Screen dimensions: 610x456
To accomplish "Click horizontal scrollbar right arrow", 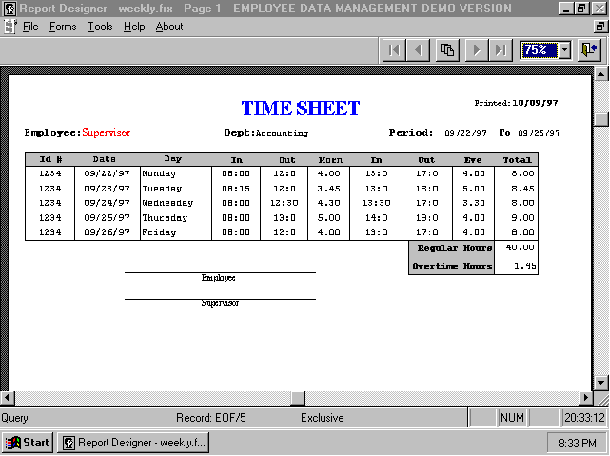I will (586, 398).
